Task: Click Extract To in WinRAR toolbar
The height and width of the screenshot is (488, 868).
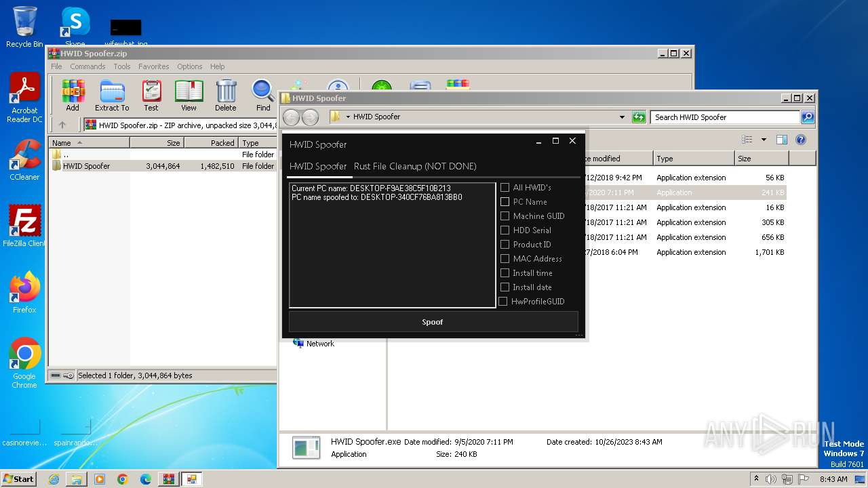Action: (112, 95)
